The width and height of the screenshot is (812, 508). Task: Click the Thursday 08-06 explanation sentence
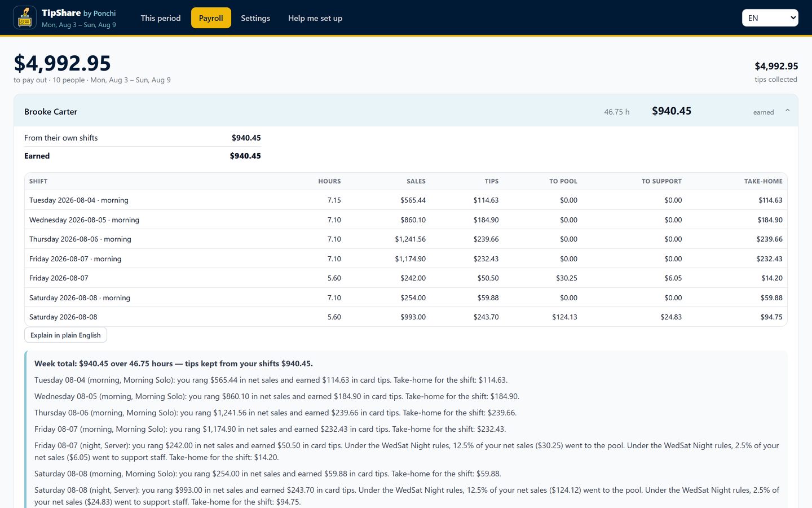tap(275, 413)
